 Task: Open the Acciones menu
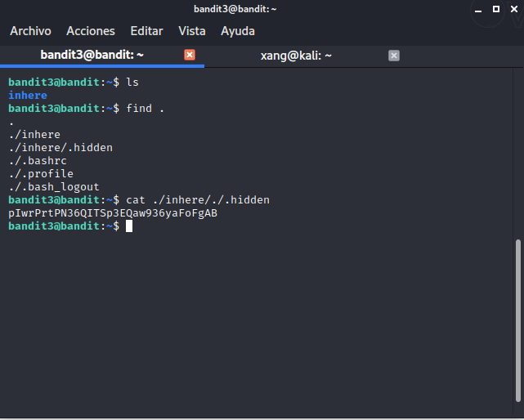91,31
